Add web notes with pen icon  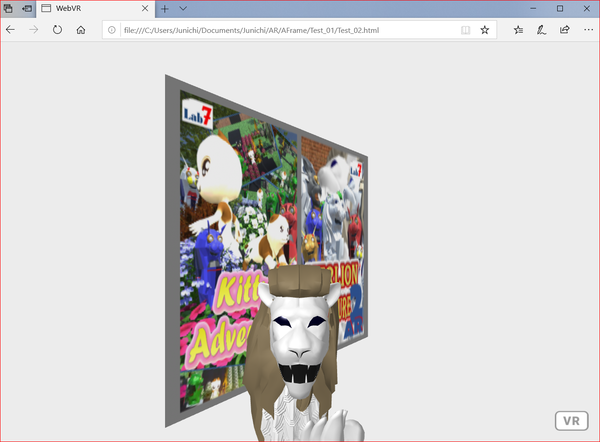point(541,30)
